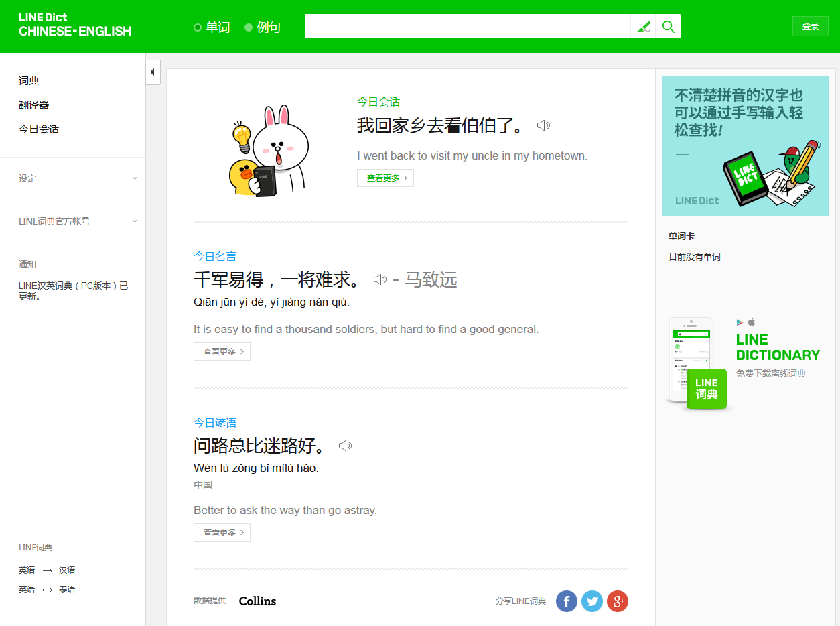Click the sentence 我回家乡去看伯伯了
The width and height of the screenshot is (840, 626).
point(441,125)
